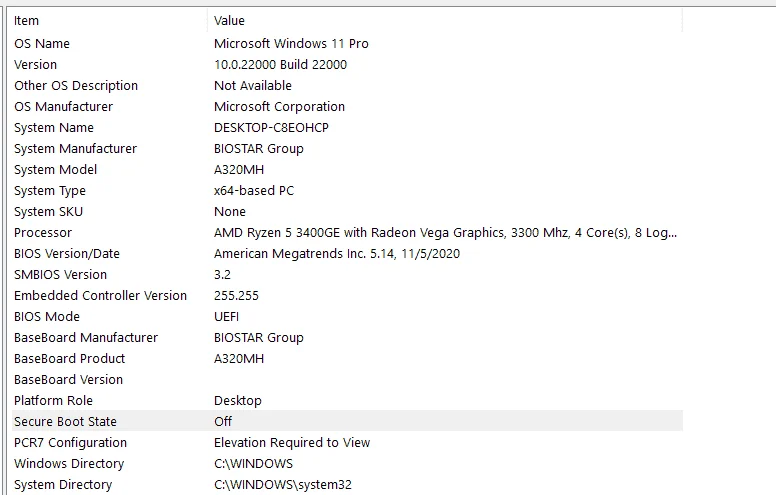Select the Platform Role row
This screenshot has width=776, height=495.
tap(347, 400)
